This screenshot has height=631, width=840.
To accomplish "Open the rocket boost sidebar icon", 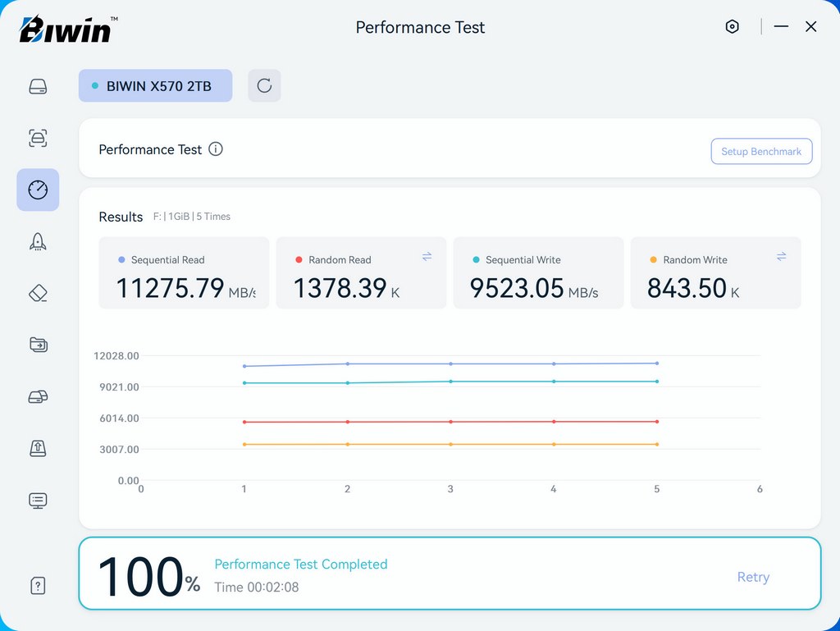I will click(x=38, y=241).
